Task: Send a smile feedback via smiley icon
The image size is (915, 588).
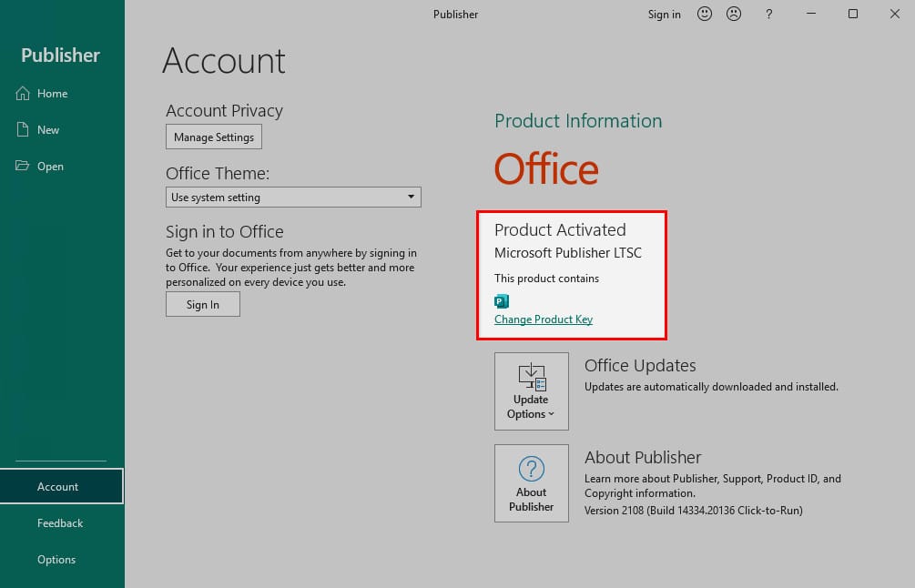Action: click(705, 14)
